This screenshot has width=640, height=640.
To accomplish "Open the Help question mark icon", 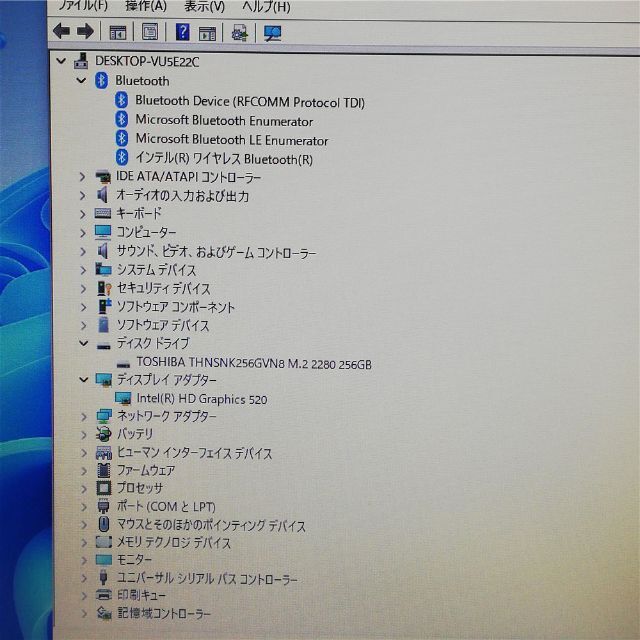I will [x=182, y=31].
